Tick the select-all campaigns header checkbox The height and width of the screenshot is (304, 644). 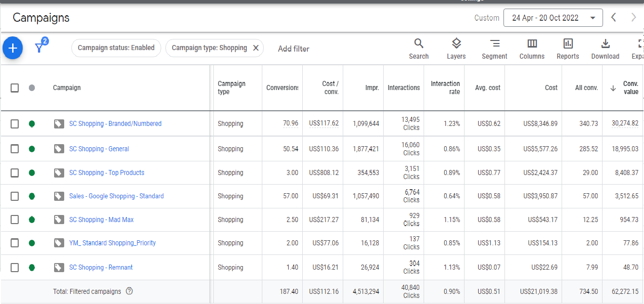[x=15, y=88]
